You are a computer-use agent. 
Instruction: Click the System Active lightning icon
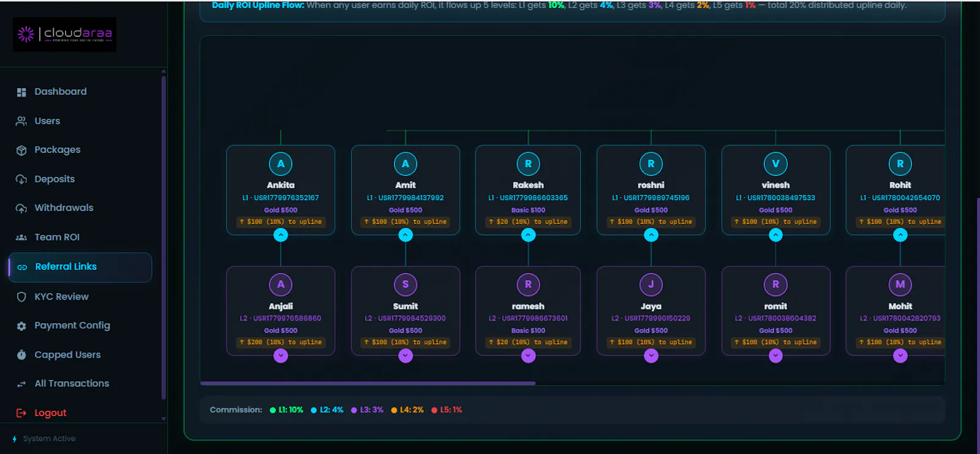[x=15, y=439]
